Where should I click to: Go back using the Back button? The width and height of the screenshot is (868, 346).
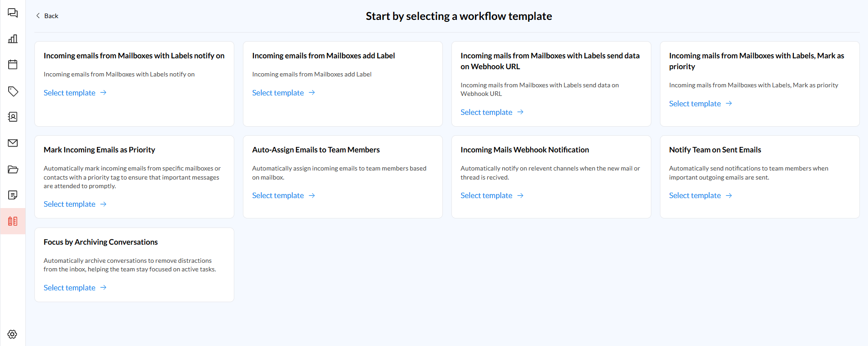(x=47, y=16)
